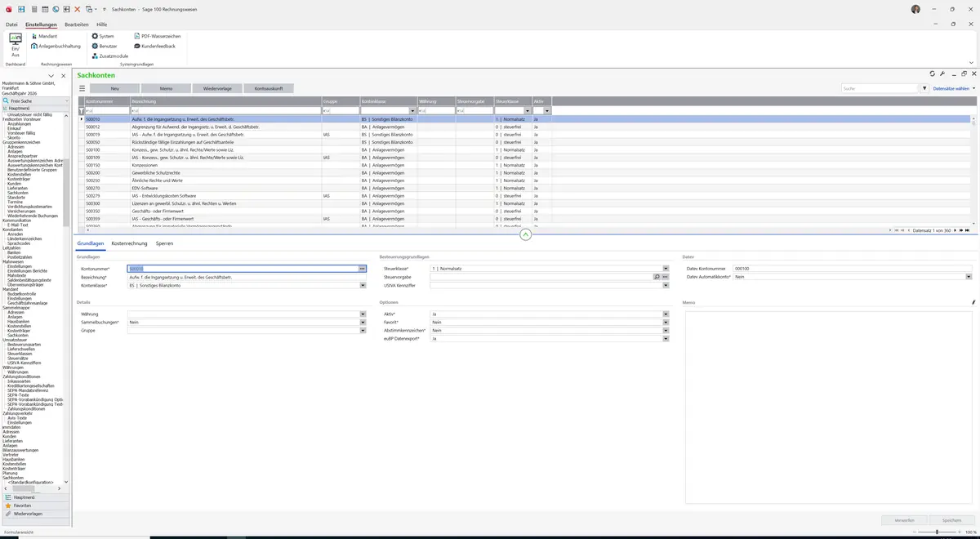Collapse the detail area with the round chevron
The image size is (980, 539).
tap(525, 234)
